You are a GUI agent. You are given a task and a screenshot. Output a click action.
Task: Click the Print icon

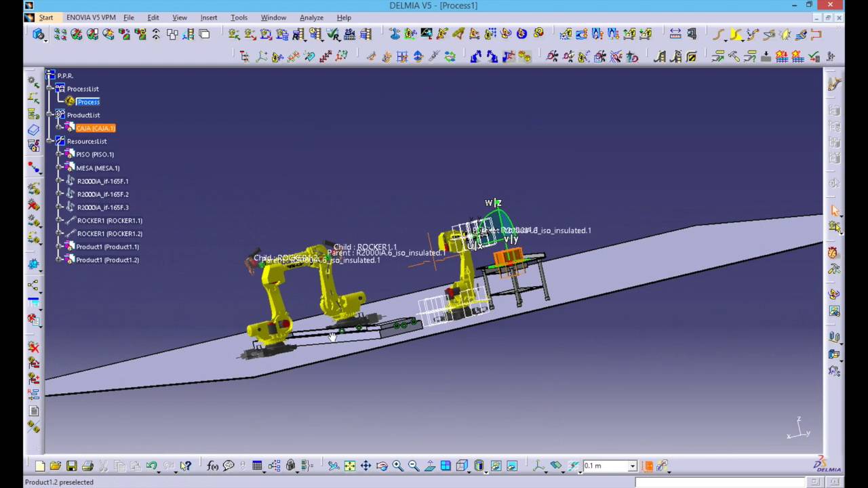pyautogui.click(x=87, y=466)
